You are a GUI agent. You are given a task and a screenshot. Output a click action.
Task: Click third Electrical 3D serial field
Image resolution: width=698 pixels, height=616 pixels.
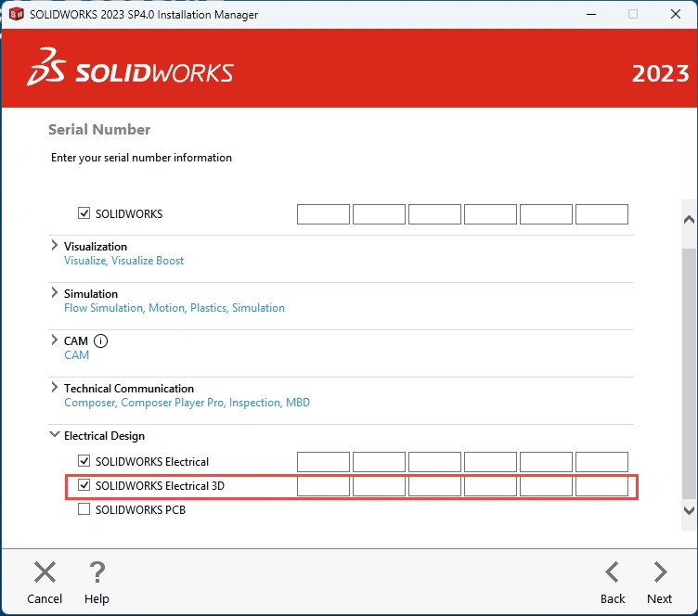pos(434,486)
